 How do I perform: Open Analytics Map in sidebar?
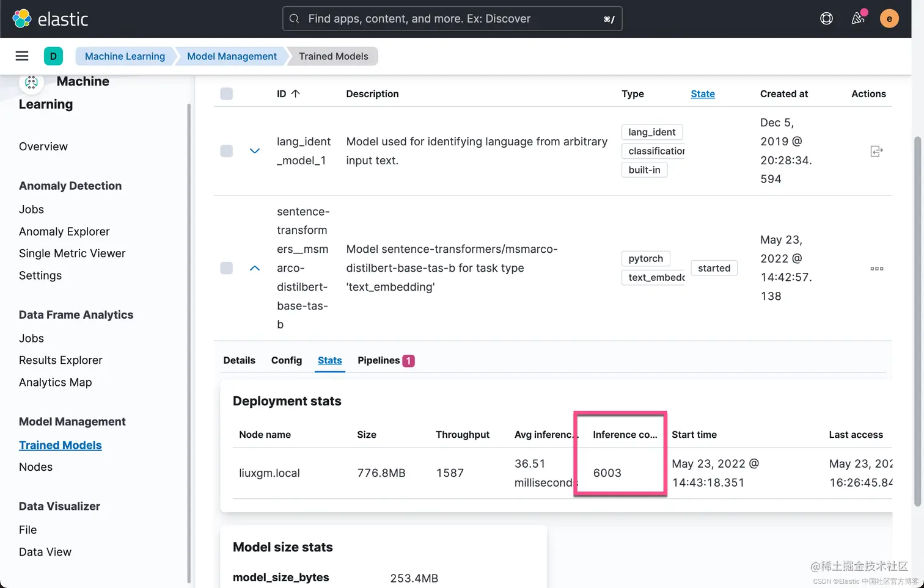55,382
